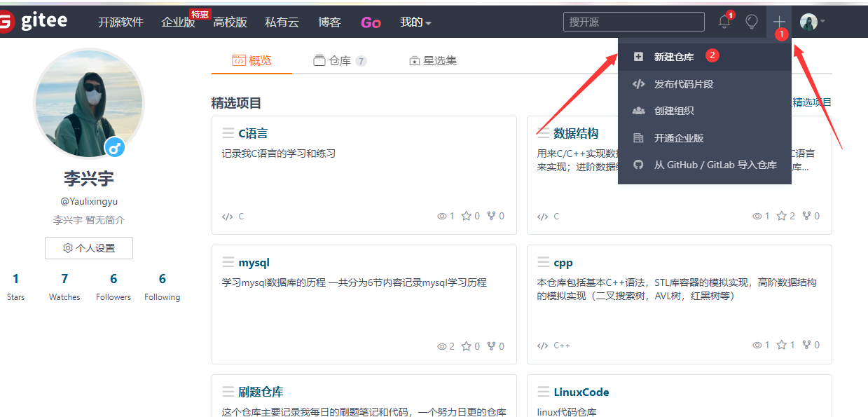Open the Watches count link
Viewport: 868px width, 417px height.
click(x=64, y=287)
